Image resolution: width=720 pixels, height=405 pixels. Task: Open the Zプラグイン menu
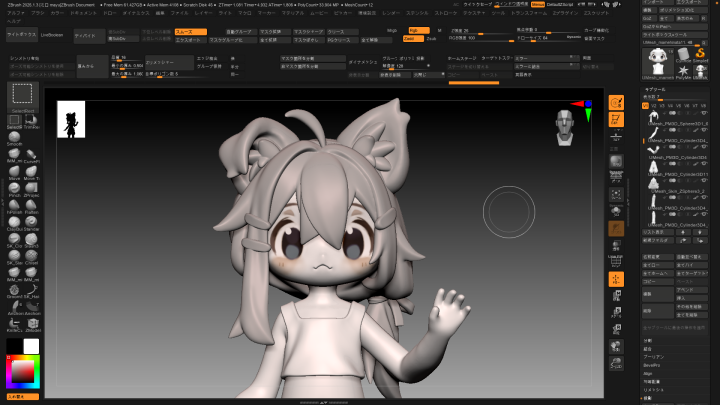click(x=565, y=13)
